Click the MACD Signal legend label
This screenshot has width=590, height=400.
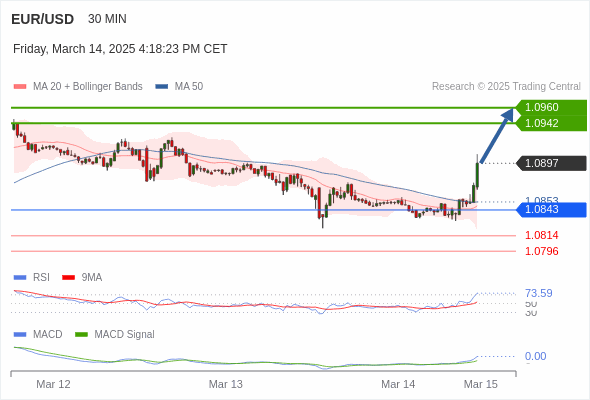coord(125,335)
